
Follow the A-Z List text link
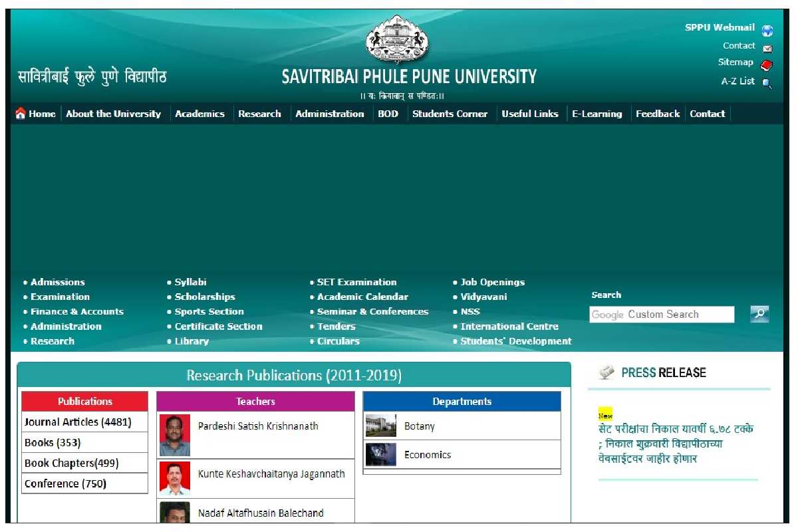(738, 81)
